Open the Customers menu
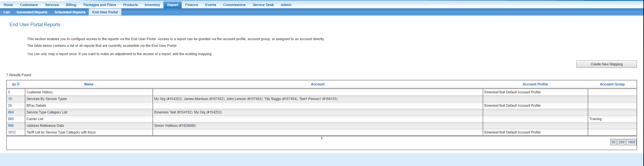Screen dimensions: 644x166 pyautogui.click(x=29, y=5)
